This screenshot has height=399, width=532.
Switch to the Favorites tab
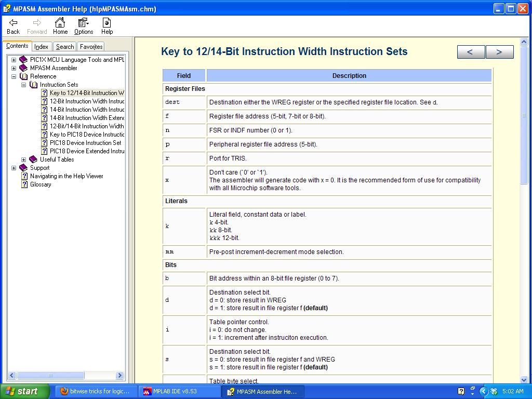(91, 46)
